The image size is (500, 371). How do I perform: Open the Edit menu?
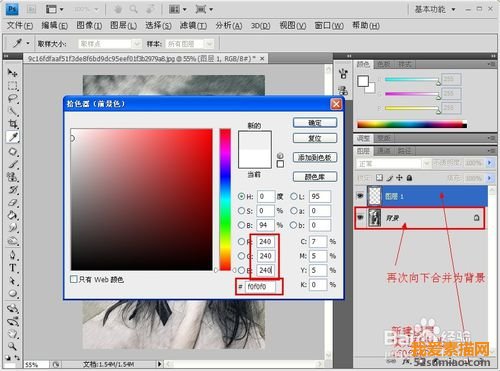tap(55, 26)
